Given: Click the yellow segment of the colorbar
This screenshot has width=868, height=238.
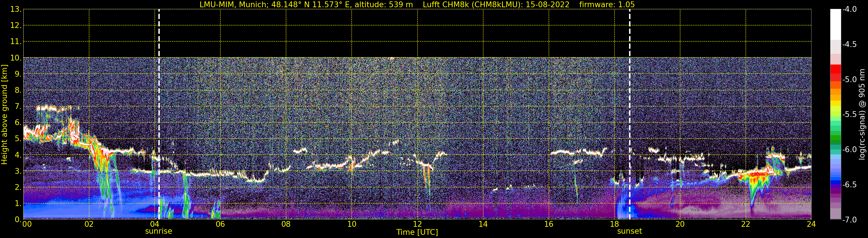Looking at the screenshot, I should click(x=835, y=103).
